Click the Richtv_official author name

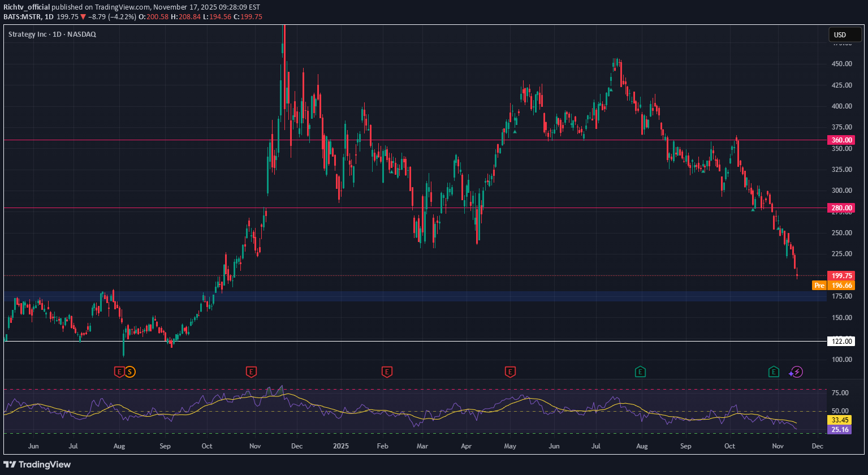[x=26, y=7]
